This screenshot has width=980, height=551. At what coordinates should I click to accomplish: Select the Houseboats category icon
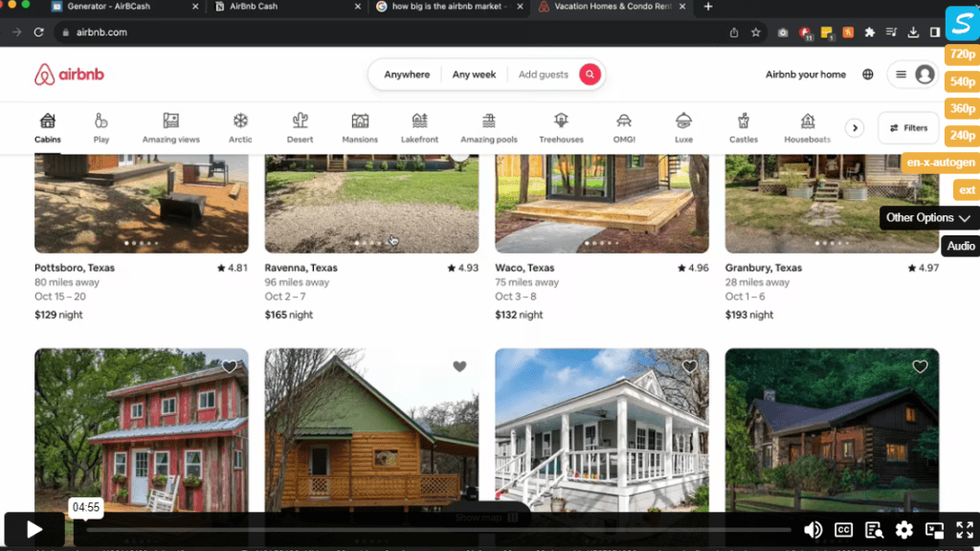tap(808, 120)
